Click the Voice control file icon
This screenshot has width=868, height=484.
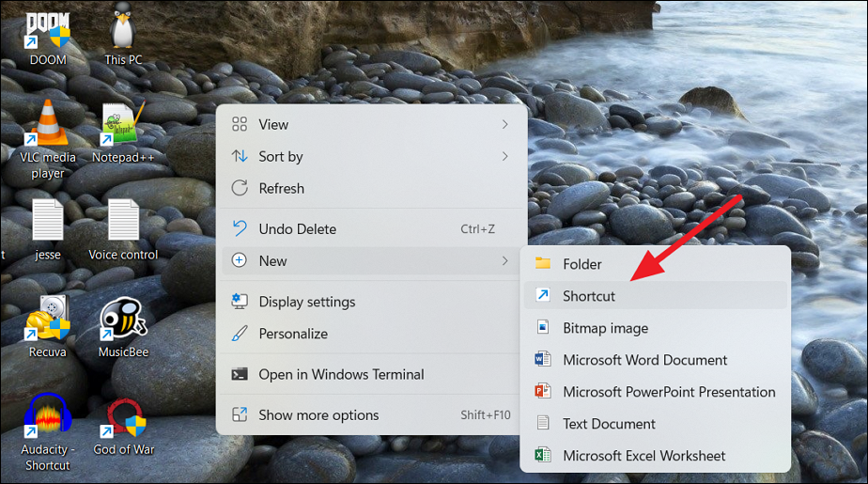tap(123, 222)
